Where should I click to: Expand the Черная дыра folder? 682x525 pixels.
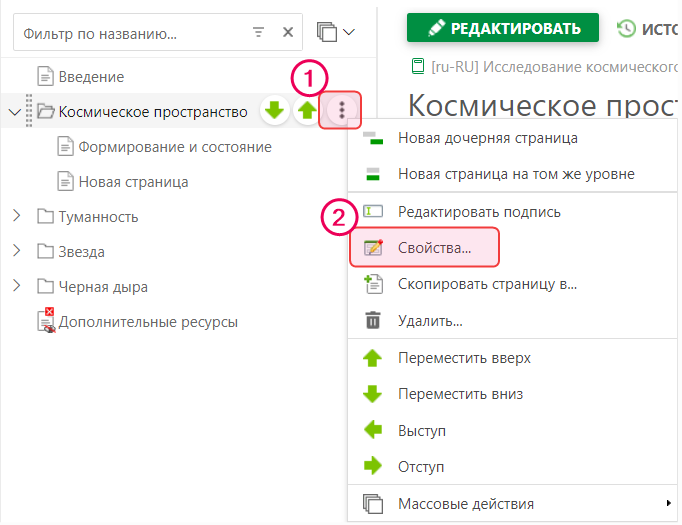pos(17,285)
